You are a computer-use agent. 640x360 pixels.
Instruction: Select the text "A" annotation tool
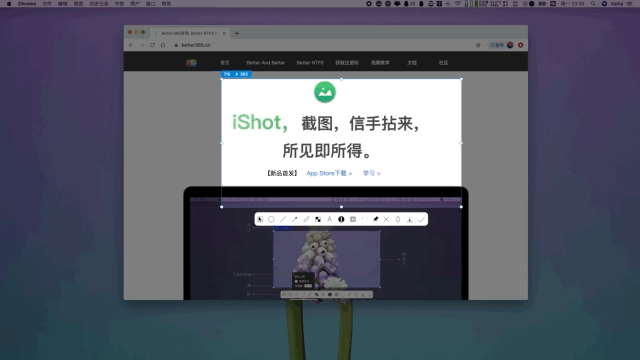[329, 219]
